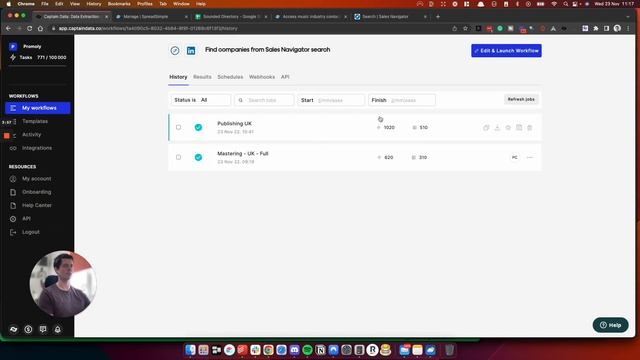The width and height of the screenshot is (640, 360).
Task: Click the API gear icon in sidebar
Action: click(x=13, y=219)
